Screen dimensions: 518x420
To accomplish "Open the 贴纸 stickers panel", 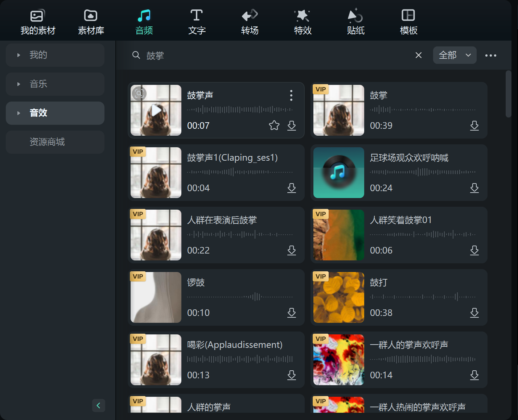I will (355, 21).
